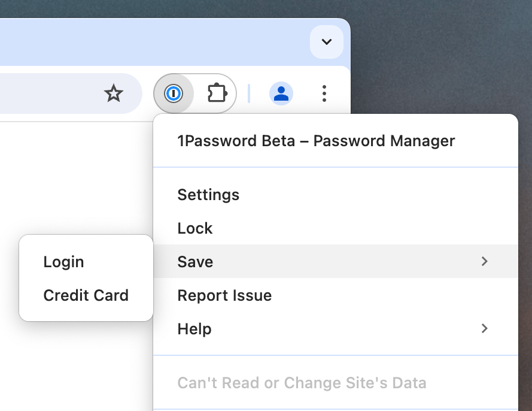
Task: Select Login from the Save submenu
Action: coord(63,261)
